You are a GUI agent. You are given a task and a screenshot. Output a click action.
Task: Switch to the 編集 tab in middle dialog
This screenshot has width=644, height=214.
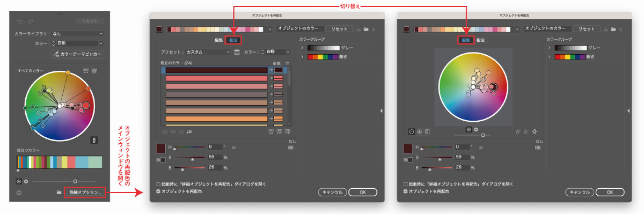coord(218,40)
